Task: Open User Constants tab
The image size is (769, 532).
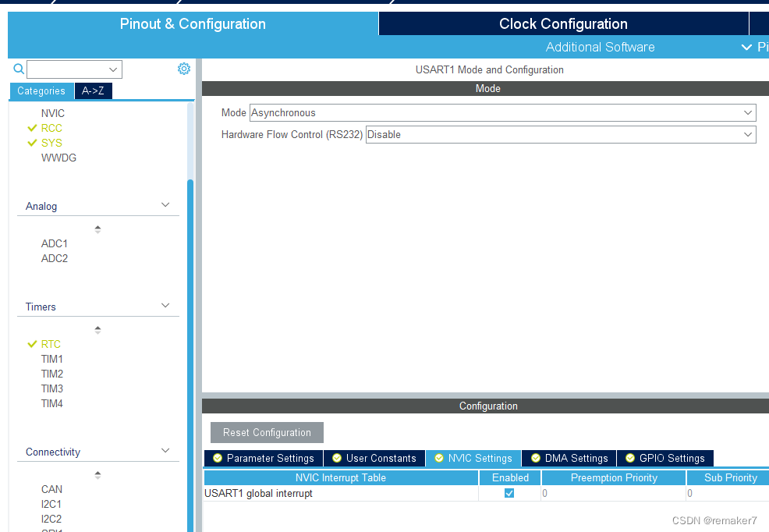Action: (374, 458)
